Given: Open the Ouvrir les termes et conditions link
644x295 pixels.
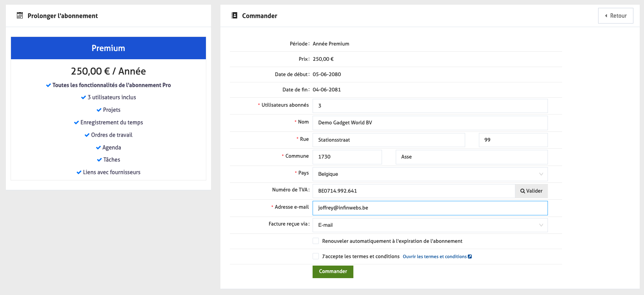Looking at the screenshot, I should pos(435,257).
